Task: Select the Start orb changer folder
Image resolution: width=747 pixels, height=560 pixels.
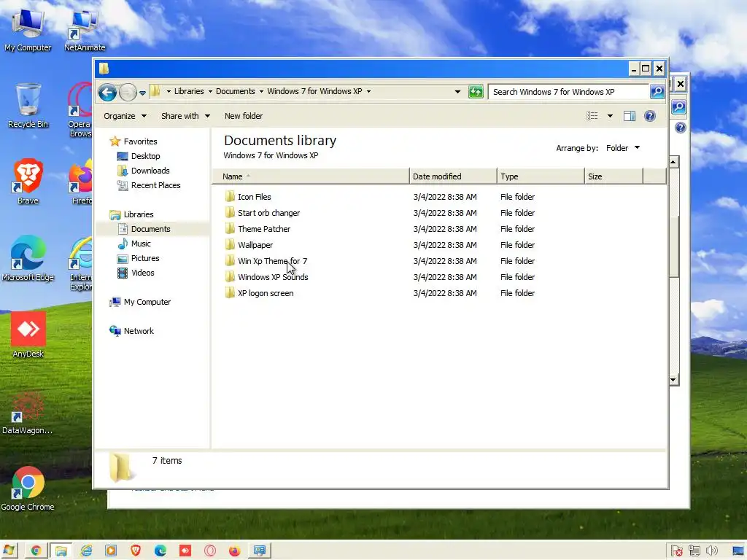Action: click(x=268, y=213)
